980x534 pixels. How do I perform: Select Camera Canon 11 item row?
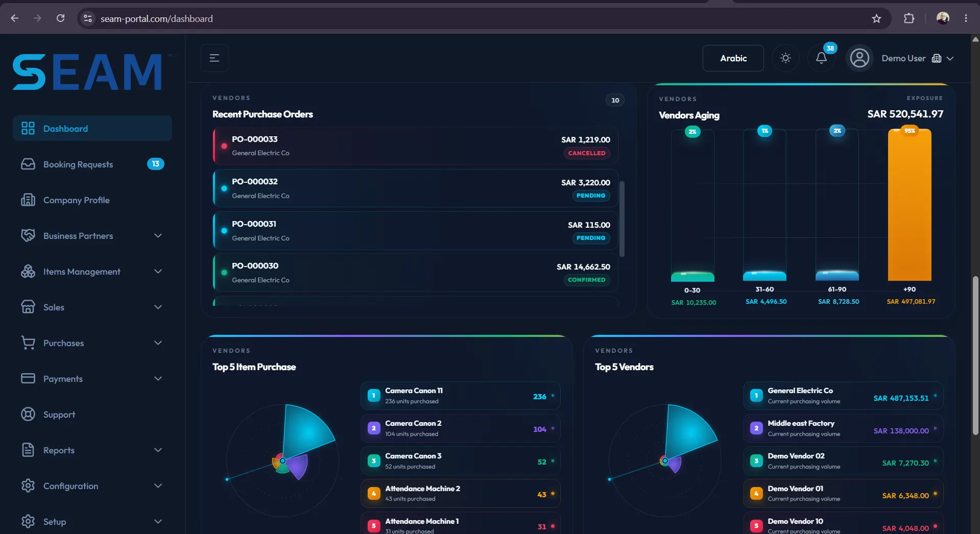coord(460,396)
